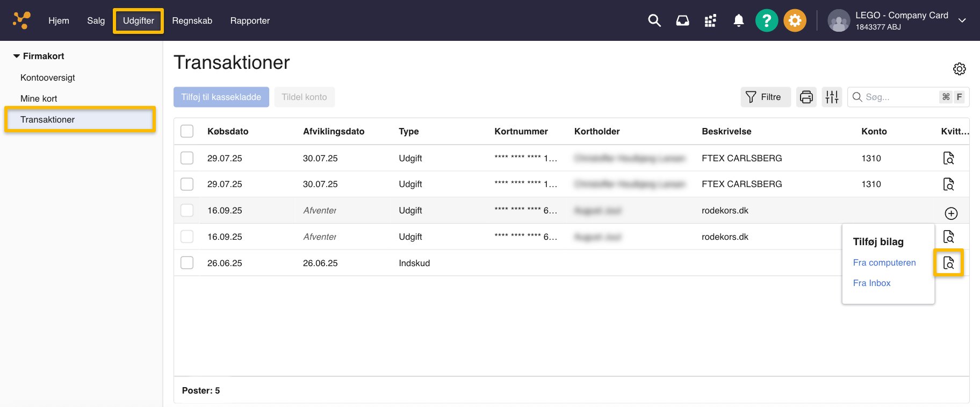Tick the checkbox for the Indskud row
This screenshot has height=407, width=980.
(187, 263)
